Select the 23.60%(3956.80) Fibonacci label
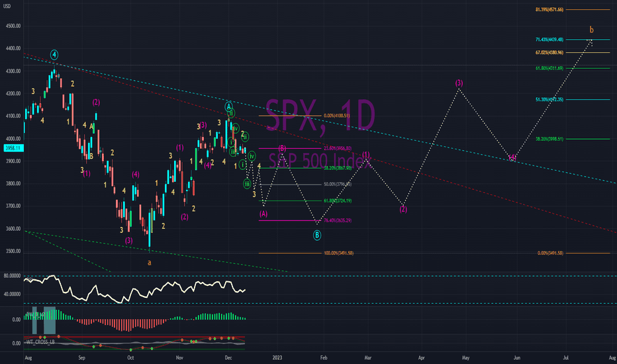Image resolution: width=617 pixels, height=364 pixels. (x=338, y=148)
